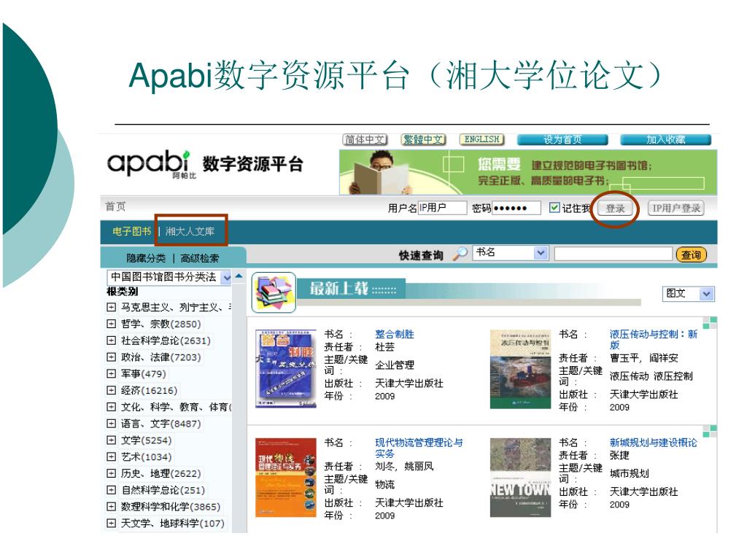Click the 城市规划 keyword text
The image size is (747, 560).
[x=630, y=473]
